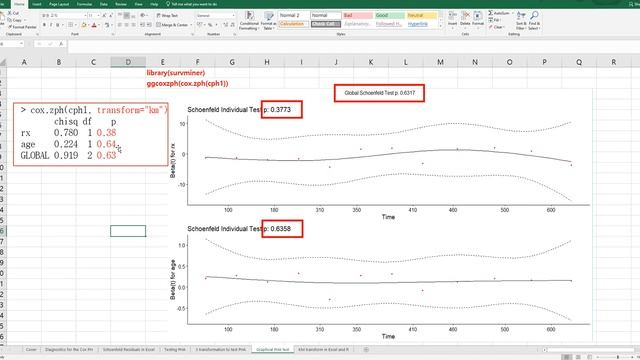The image size is (640, 360).
Task: Open the Clear dropdown
Action: click(x=496, y=27)
